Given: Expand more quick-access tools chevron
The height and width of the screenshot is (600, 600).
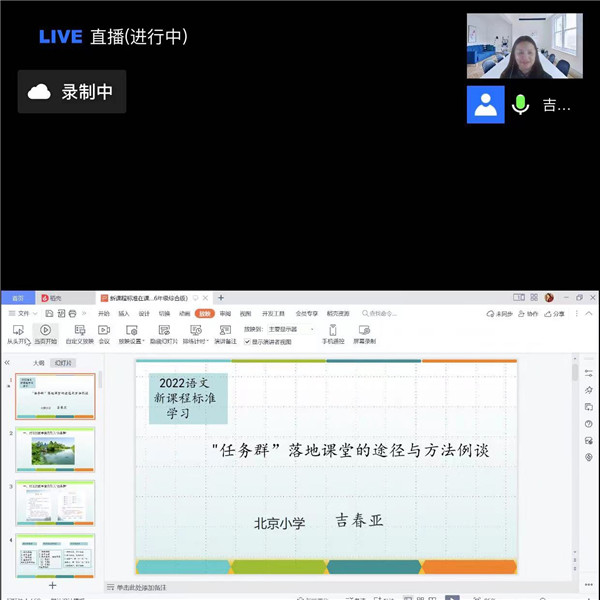Looking at the screenshot, I should 84,313.
